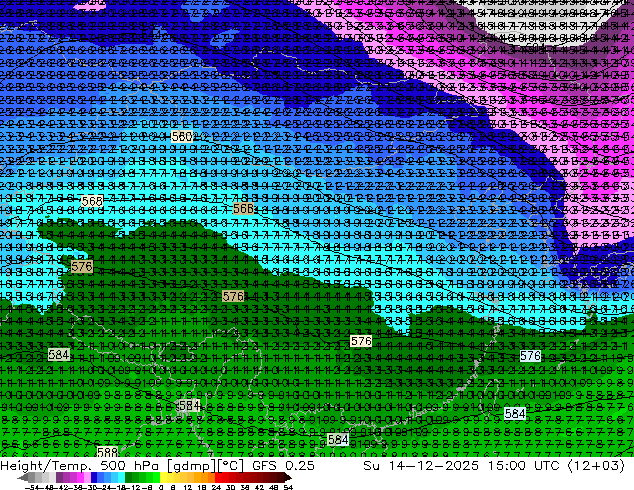Click the cyan swatch in the legend
This screenshot has height=490, width=634.
121,477
